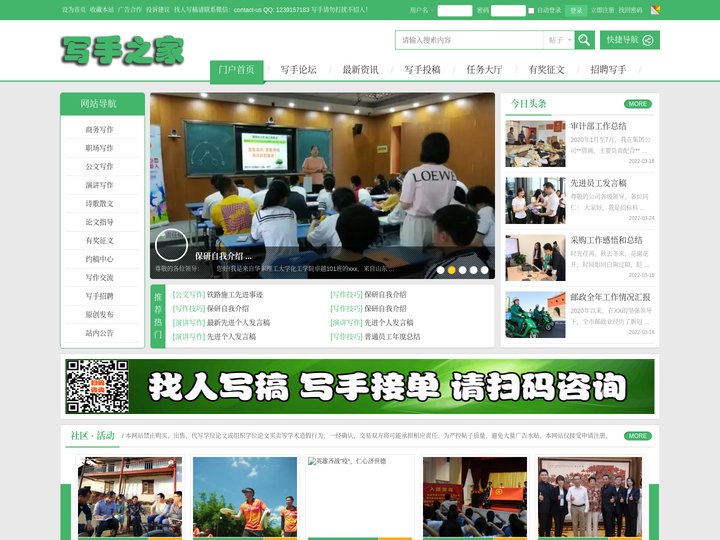
Task: Open 采购工作感悟和总结 headline
Action: coord(607,240)
